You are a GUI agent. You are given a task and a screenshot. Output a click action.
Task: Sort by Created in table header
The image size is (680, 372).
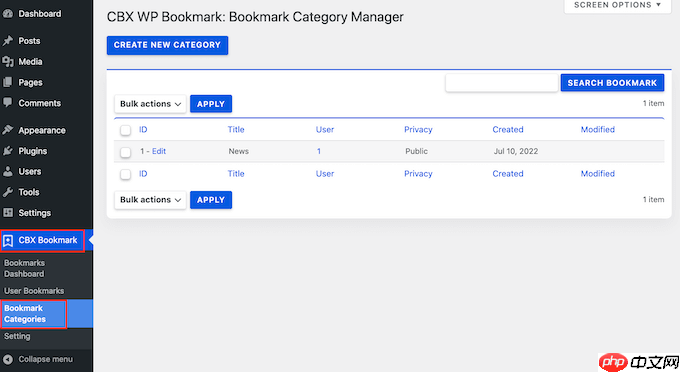[x=508, y=130]
